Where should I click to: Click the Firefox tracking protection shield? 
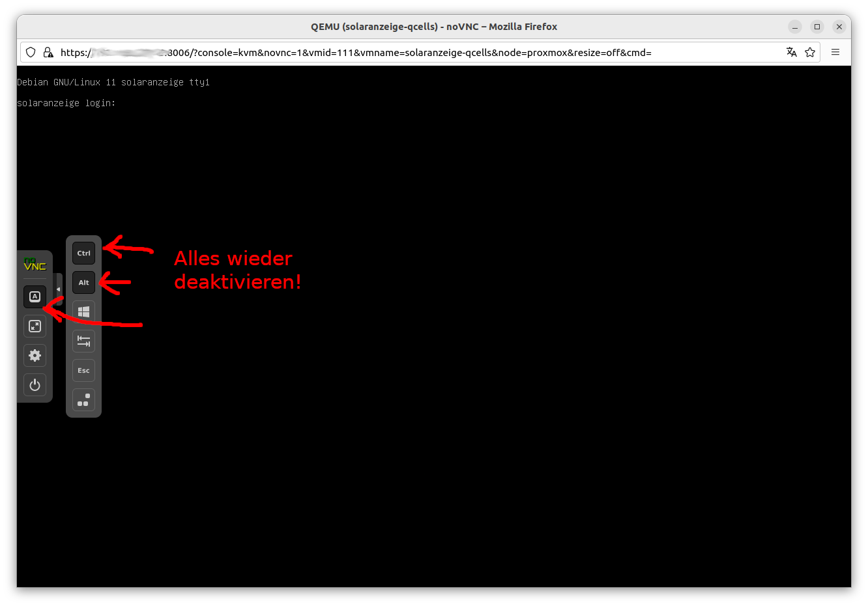click(x=31, y=53)
